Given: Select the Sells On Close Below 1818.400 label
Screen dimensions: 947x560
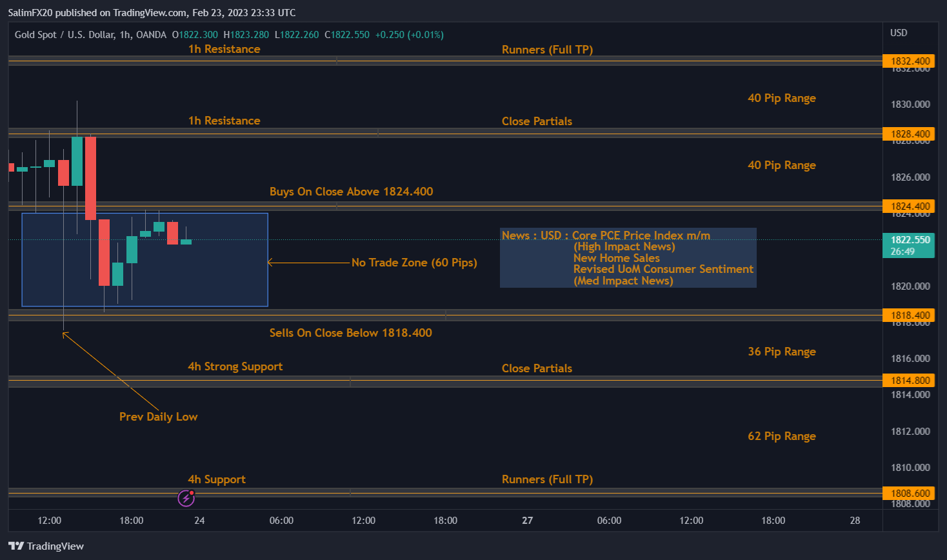Looking at the screenshot, I should (x=350, y=333).
